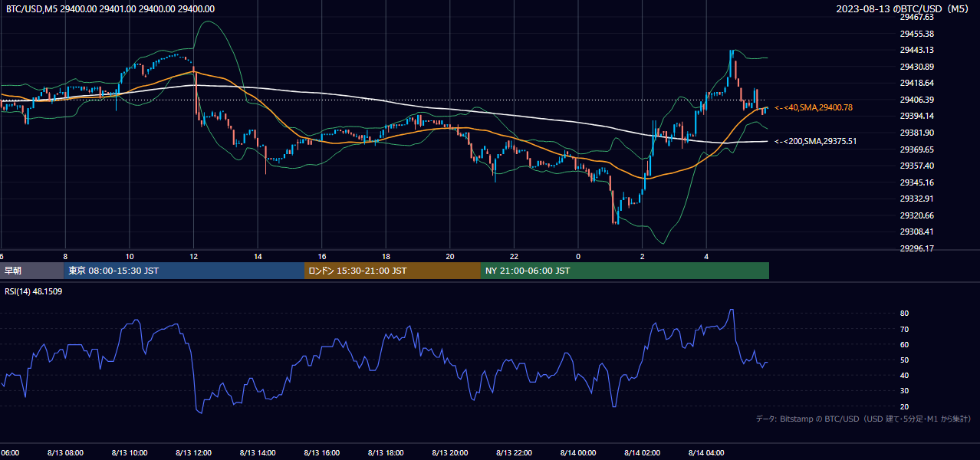980x460 pixels.
Task: Click the 8/13 14:00 time label
Action: pyautogui.click(x=258, y=453)
